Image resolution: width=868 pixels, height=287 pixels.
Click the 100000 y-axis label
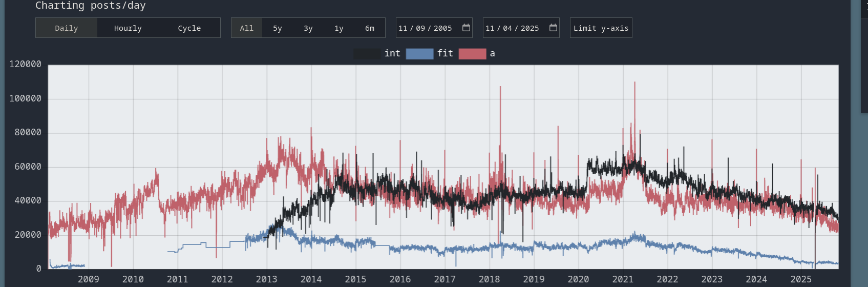[x=26, y=98]
